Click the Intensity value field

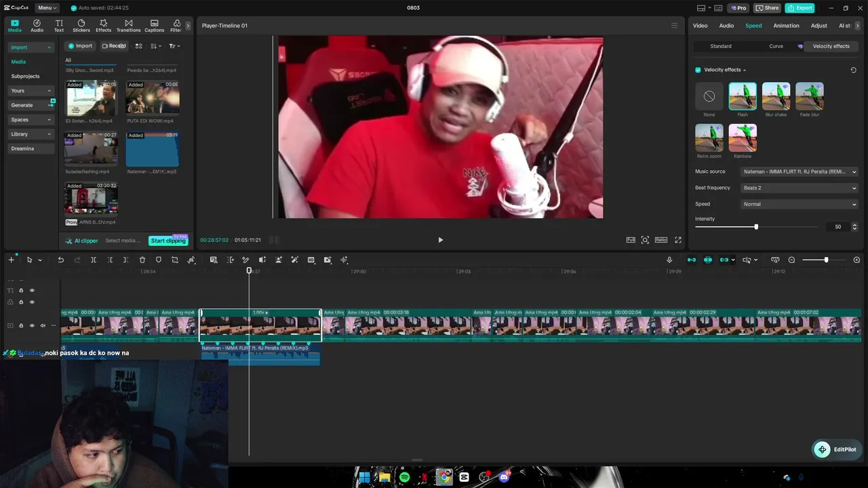[x=838, y=226]
